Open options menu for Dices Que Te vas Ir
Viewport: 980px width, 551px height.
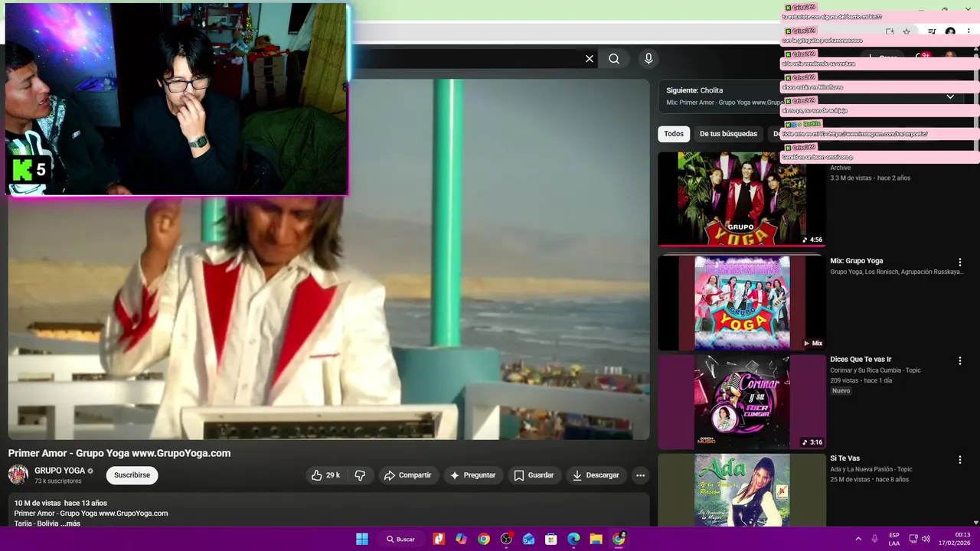(x=959, y=360)
